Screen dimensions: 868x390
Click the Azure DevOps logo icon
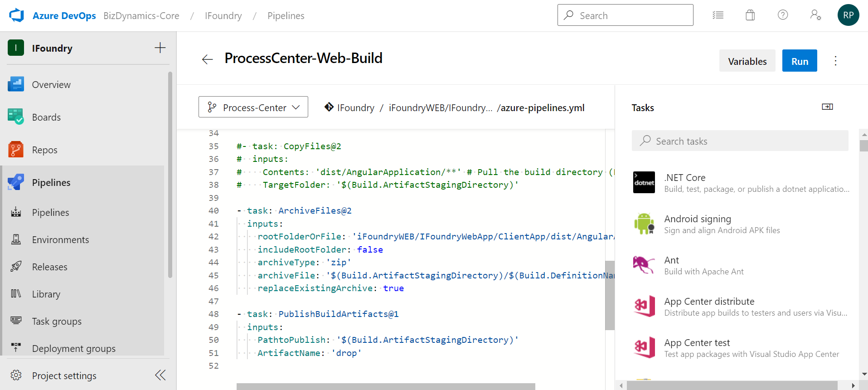tap(16, 15)
